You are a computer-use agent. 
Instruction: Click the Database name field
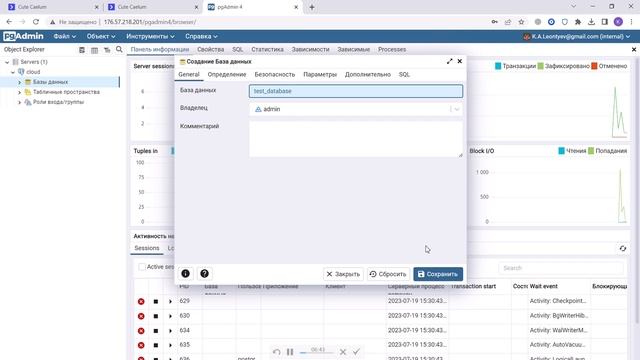[356, 91]
